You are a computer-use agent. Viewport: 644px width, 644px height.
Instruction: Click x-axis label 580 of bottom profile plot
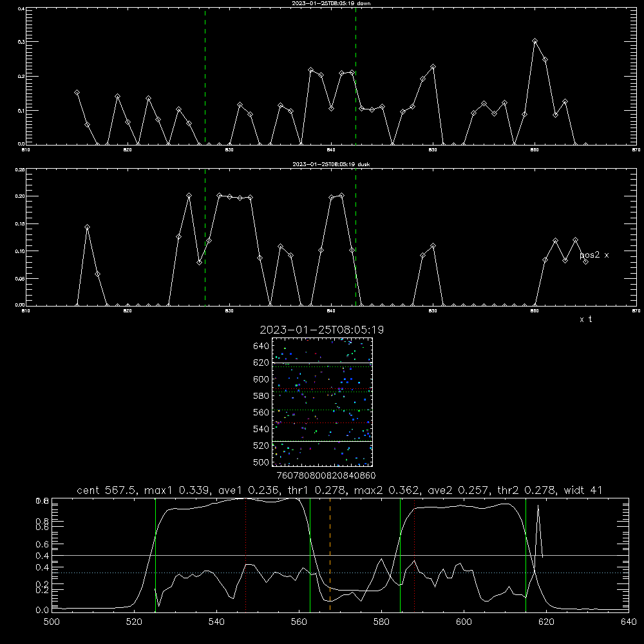[x=381, y=622]
